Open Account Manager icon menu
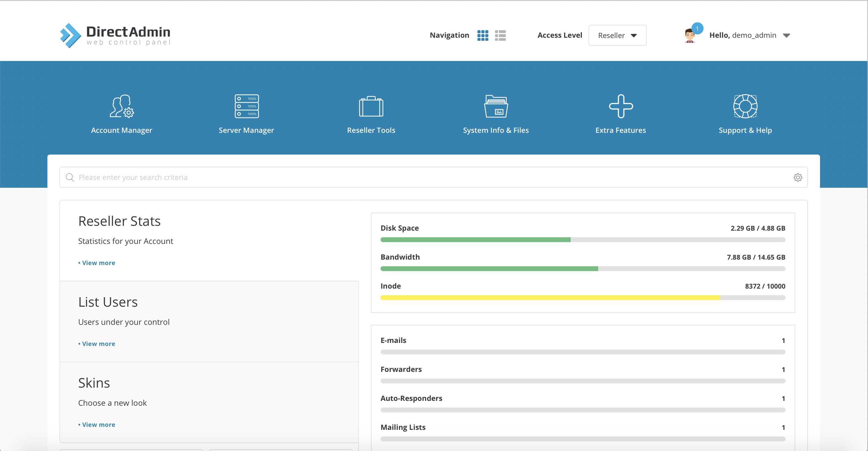This screenshot has height=451, width=868. click(122, 106)
